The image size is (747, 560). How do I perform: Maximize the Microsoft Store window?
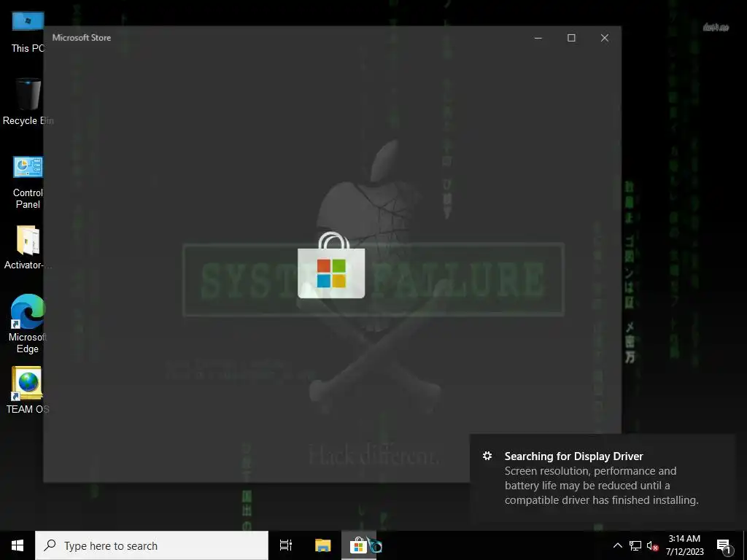pos(571,38)
